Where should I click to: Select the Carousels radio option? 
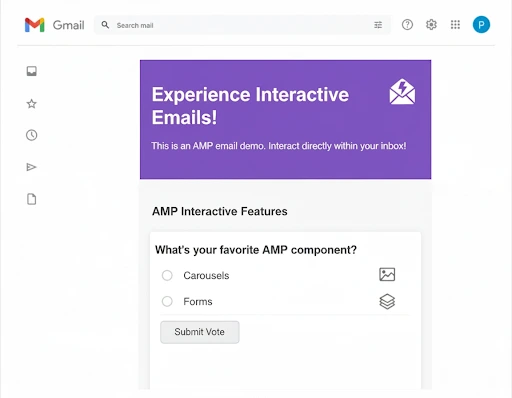coord(167,275)
